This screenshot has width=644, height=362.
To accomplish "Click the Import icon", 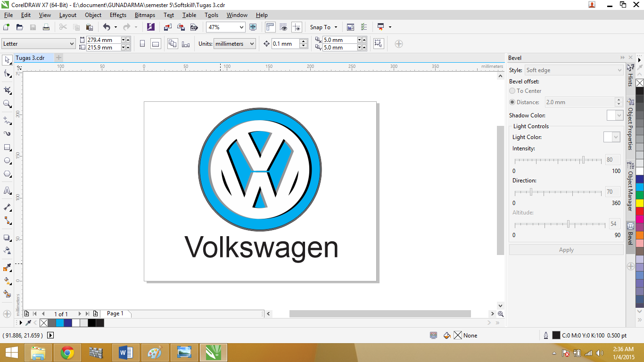I will click(168, 27).
